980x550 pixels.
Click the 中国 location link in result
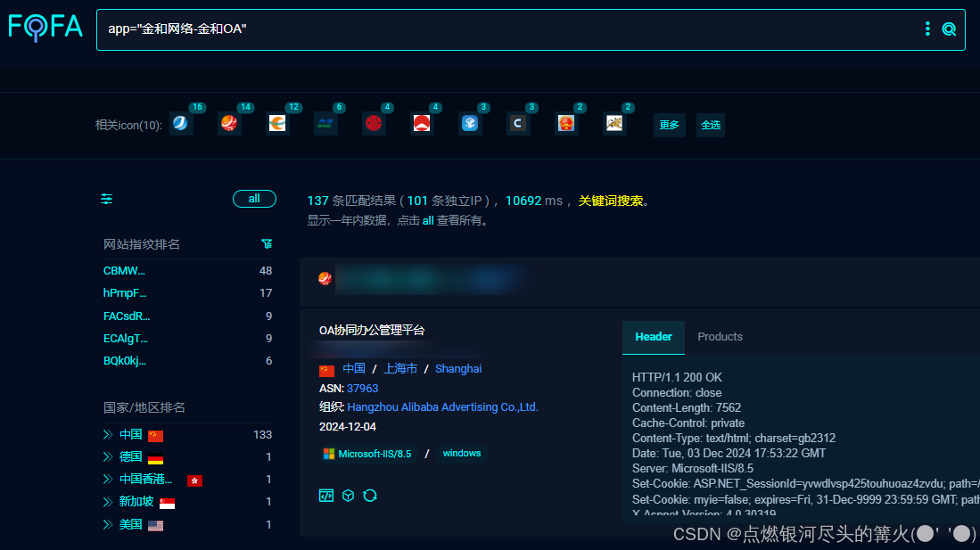(x=354, y=369)
